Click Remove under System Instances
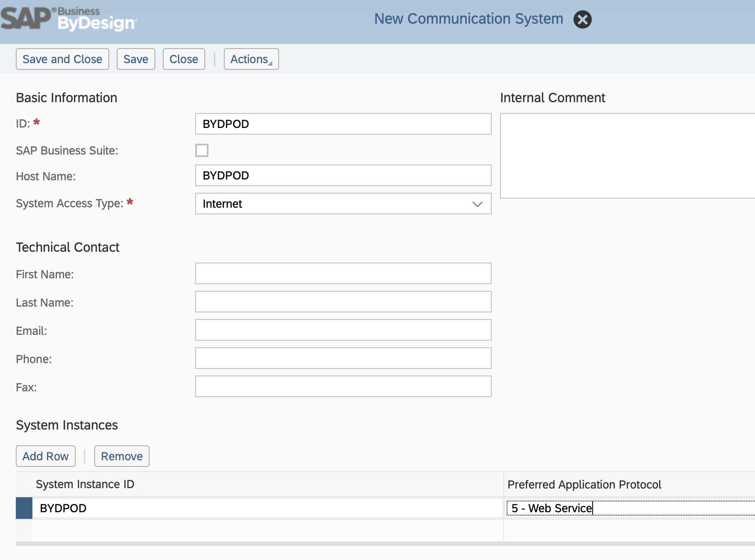Image resolution: width=755 pixels, height=560 pixels. pos(122,456)
